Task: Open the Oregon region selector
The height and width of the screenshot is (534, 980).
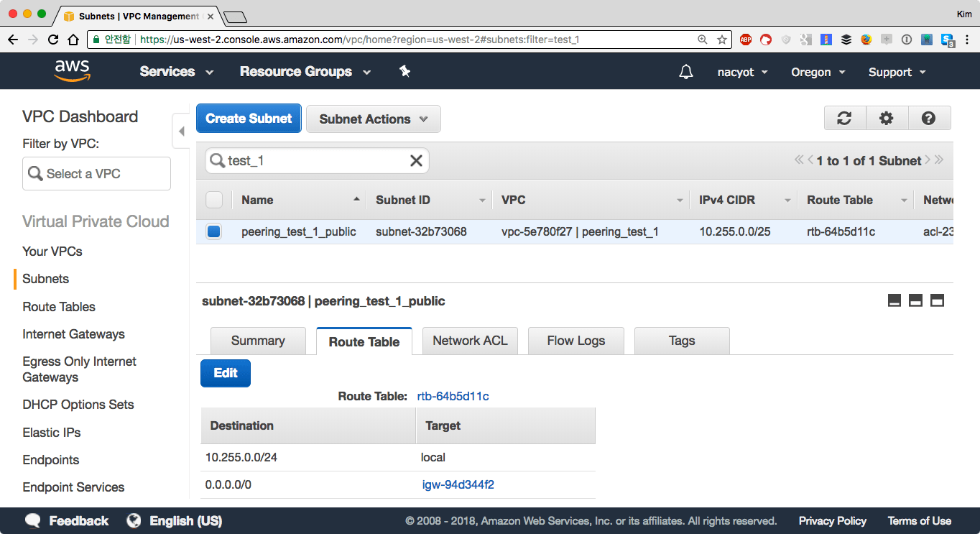Action: point(818,72)
